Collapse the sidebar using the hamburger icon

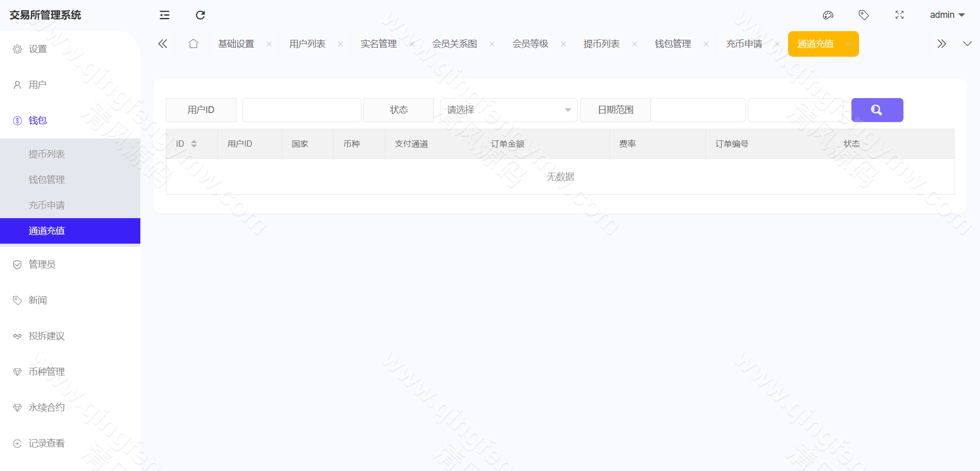tap(164, 15)
